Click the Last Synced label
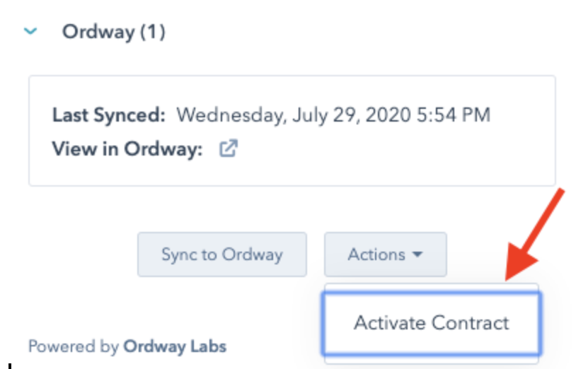This screenshot has height=369, width=588. coord(109,115)
